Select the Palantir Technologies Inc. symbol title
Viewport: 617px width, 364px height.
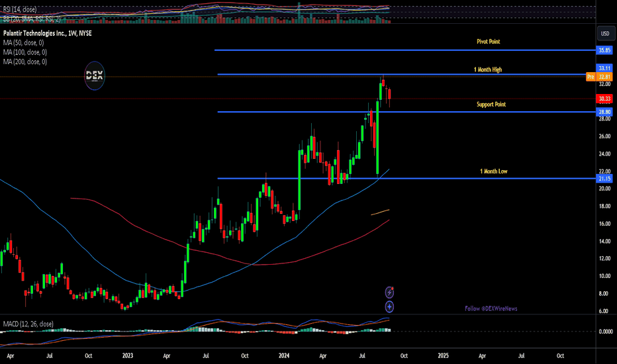47,34
